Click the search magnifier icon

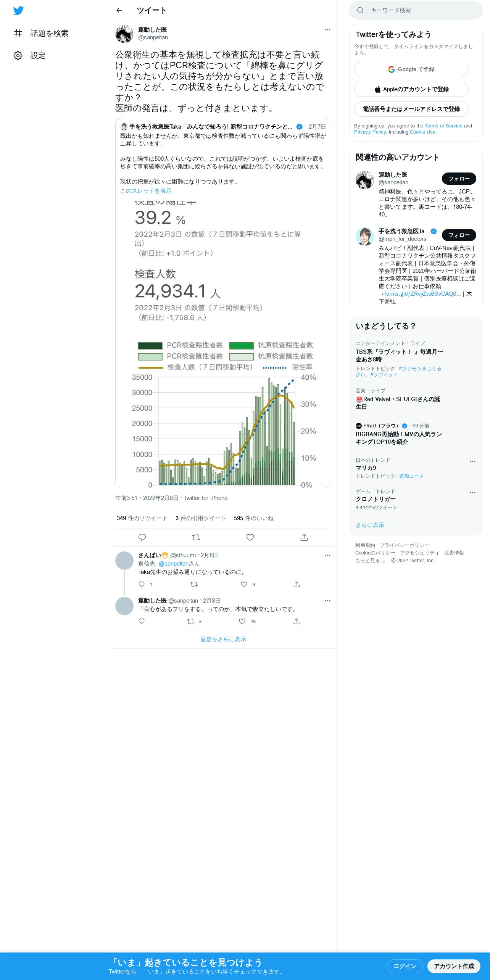coord(360,10)
